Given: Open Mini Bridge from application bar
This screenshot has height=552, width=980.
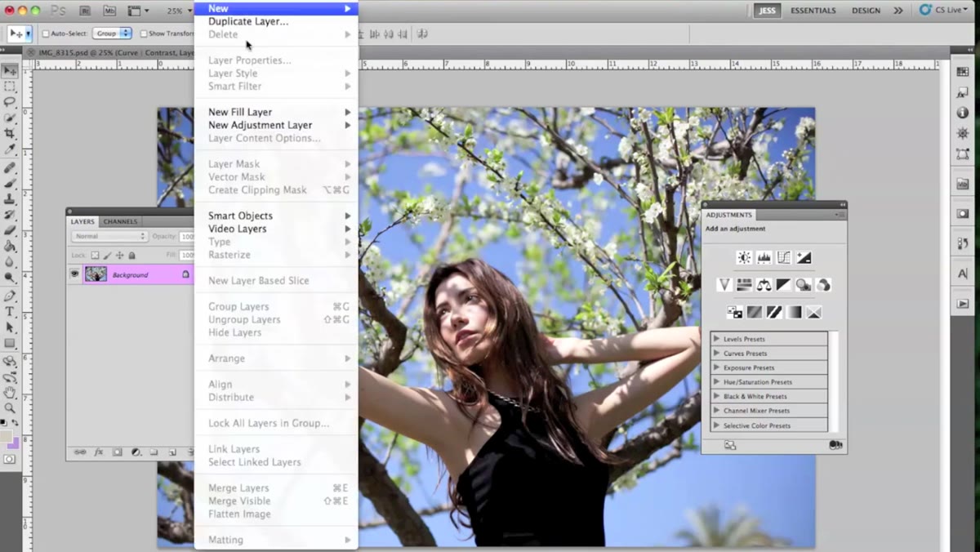Looking at the screenshot, I should [108, 11].
